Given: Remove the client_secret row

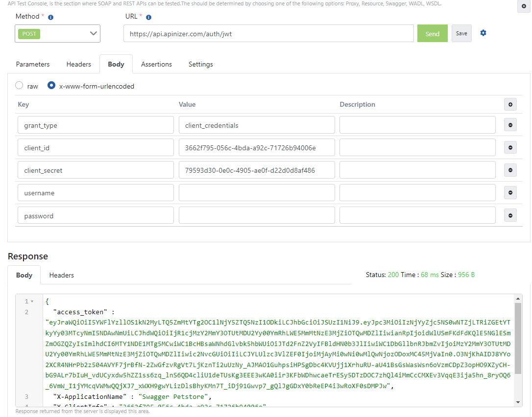Looking at the screenshot, I should coord(510,170).
